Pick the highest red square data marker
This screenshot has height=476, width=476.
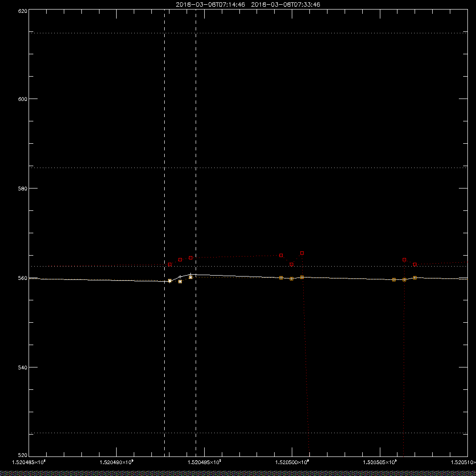pos(302,253)
